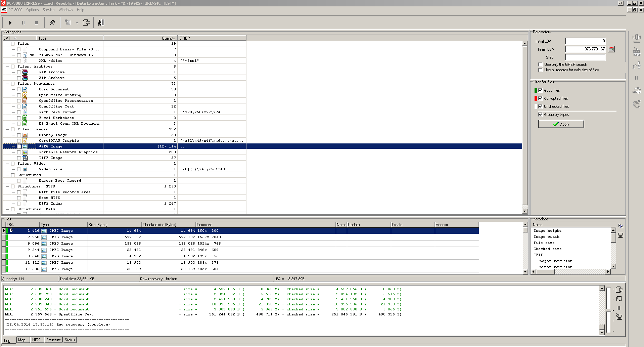
Task: Open the dropdown arrow next to add-list icon
Action: [x=77, y=23]
